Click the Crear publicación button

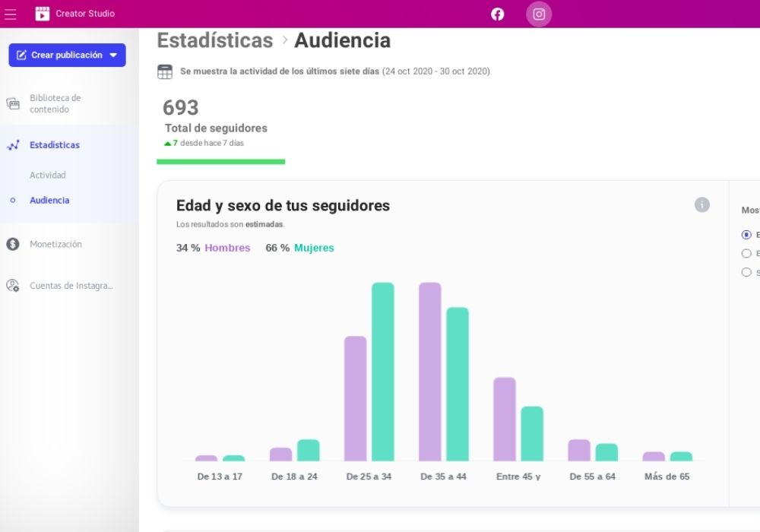coord(59,55)
